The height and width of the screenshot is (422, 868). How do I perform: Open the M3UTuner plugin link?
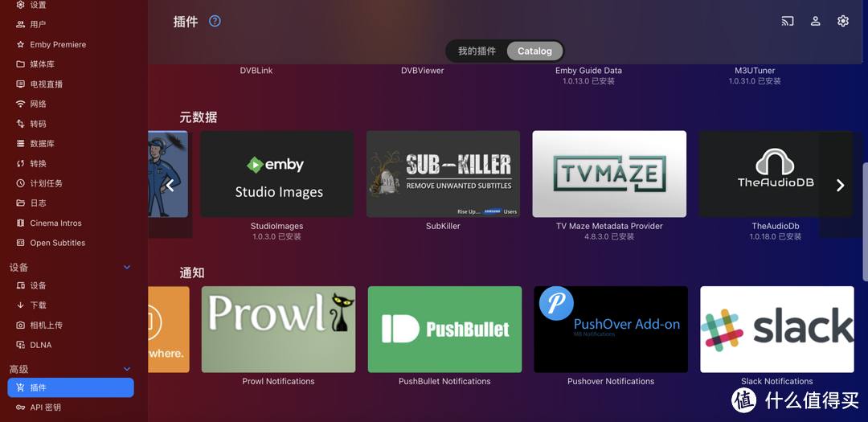pyautogui.click(x=755, y=71)
